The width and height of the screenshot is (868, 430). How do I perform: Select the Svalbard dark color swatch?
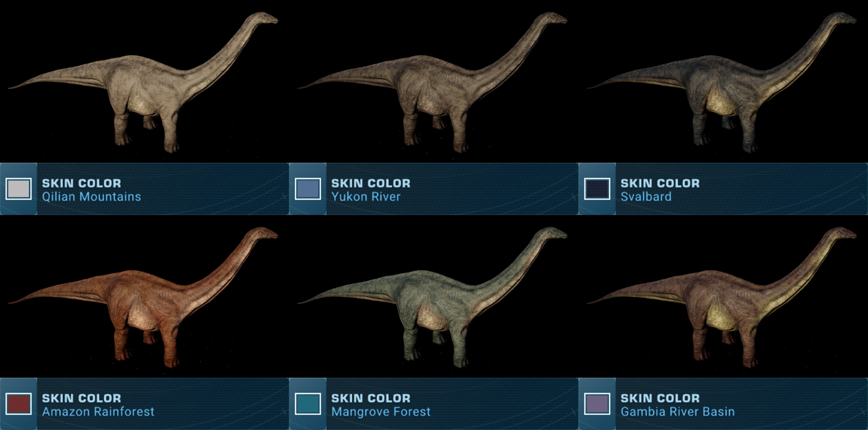[597, 189]
